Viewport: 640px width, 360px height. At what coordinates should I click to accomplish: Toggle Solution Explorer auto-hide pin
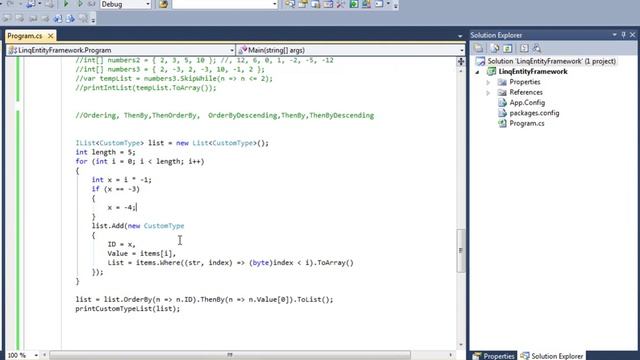point(624,35)
